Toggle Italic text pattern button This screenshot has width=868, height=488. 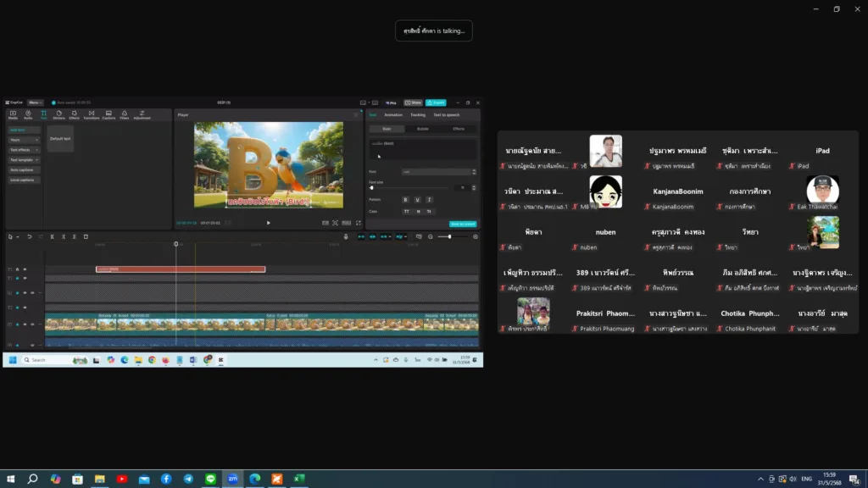(429, 199)
